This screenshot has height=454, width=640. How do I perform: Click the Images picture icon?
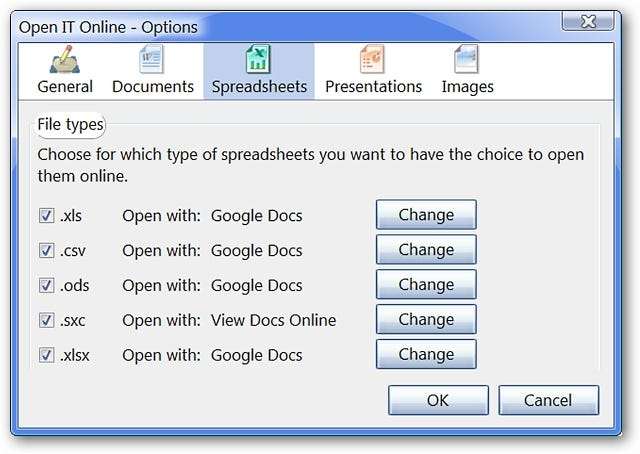tap(467, 59)
